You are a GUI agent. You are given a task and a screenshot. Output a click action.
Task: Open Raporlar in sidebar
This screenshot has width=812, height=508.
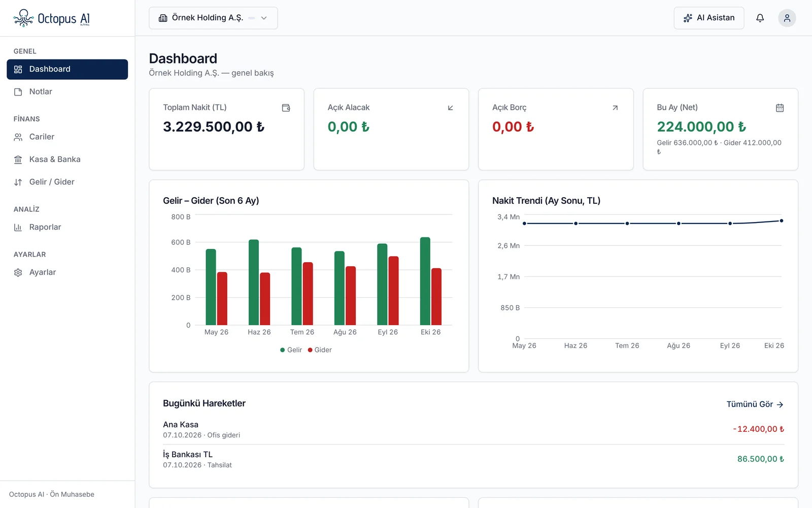[67, 228]
